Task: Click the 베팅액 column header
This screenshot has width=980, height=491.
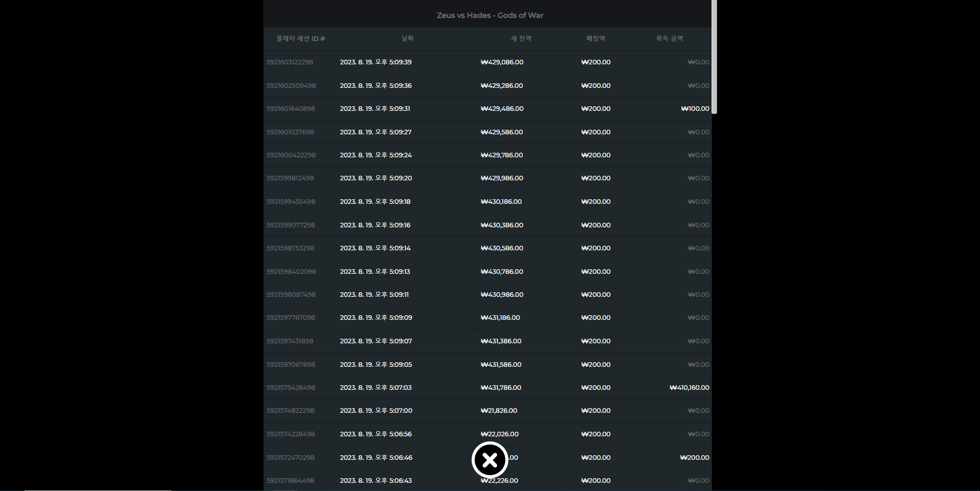Action: [x=596, y=39]
